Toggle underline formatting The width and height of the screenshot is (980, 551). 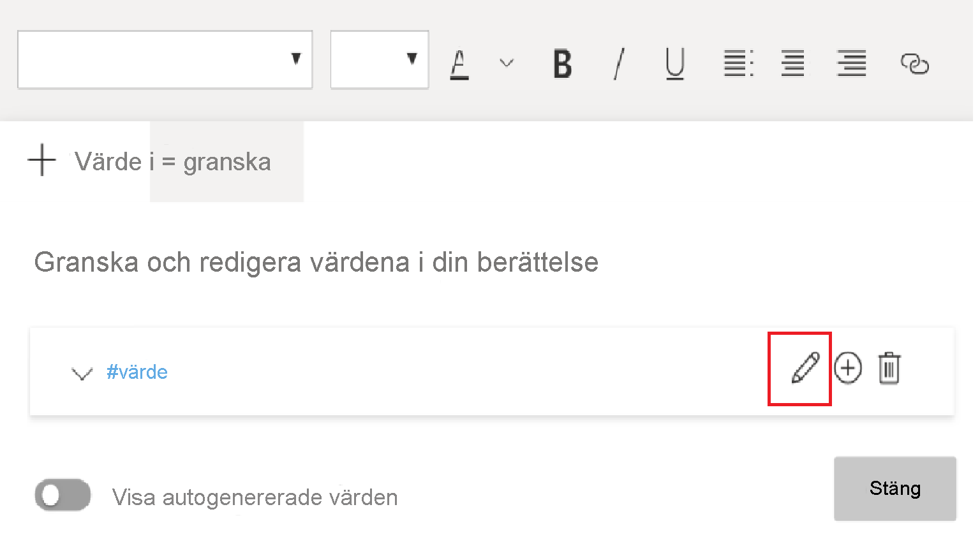tap(675, 64)
